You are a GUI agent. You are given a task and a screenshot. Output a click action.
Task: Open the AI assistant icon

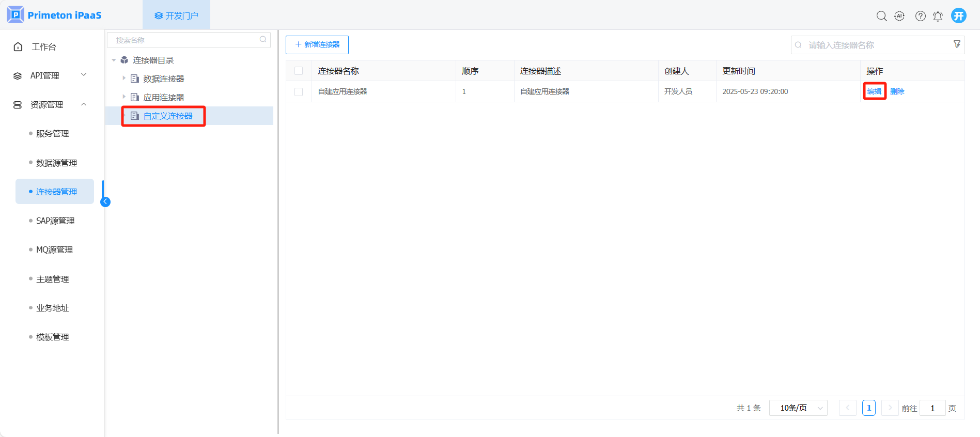(899, 16)
